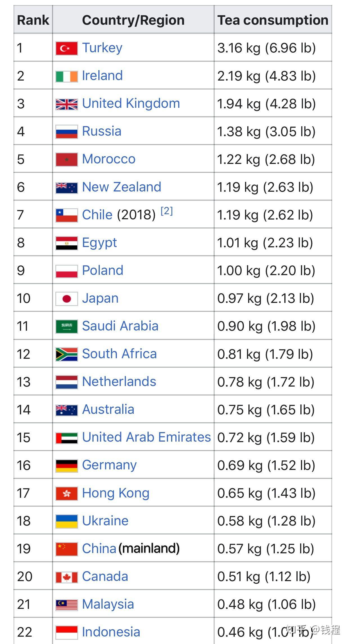Click the South Africa flag icon
Image resolution: width=349 pixels, height=644 pixels.
coord(67,354)
